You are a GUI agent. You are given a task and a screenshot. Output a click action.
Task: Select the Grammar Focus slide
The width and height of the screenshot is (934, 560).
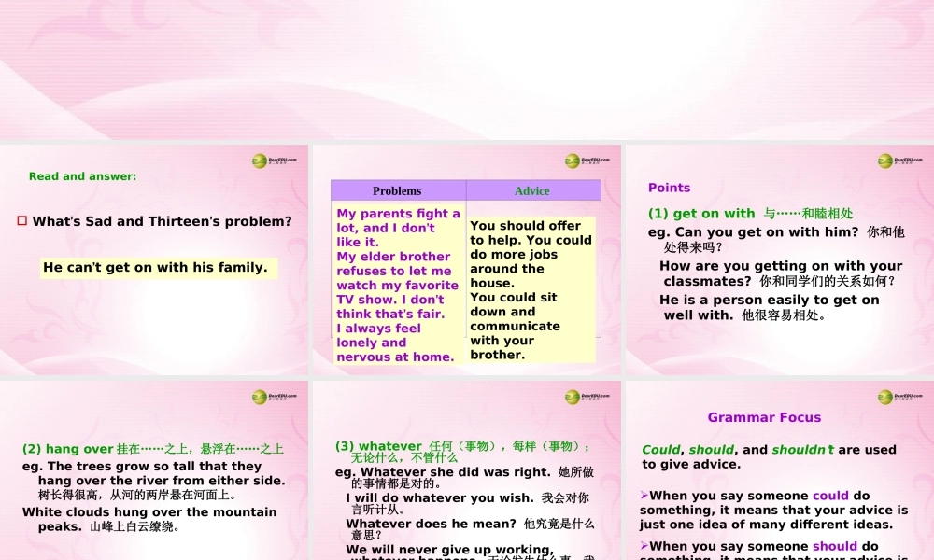click(x=778, y=467)
